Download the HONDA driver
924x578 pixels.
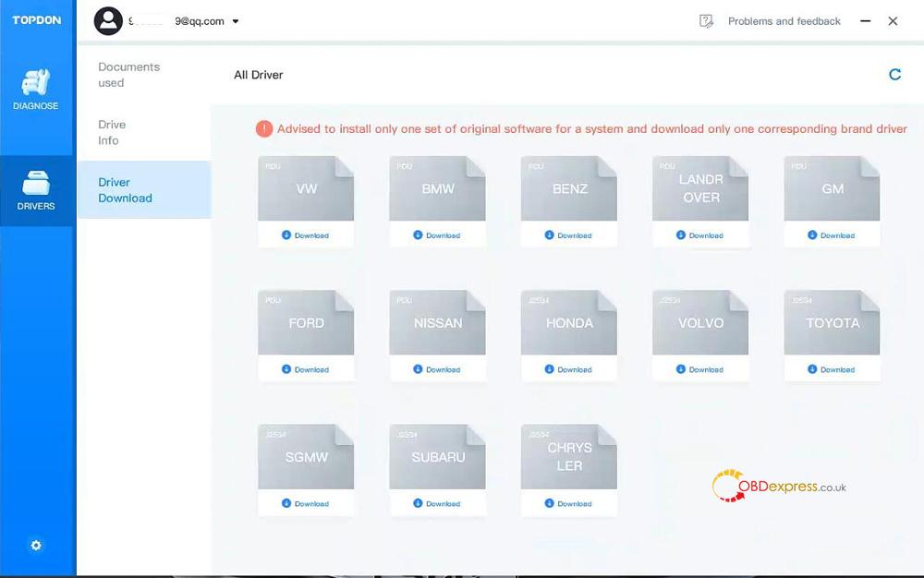tap(568, 369)
